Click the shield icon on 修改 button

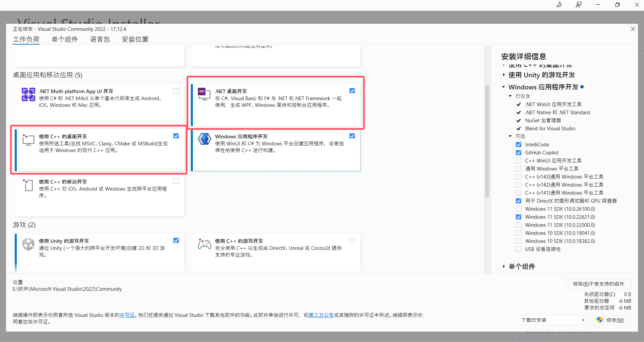[600, 320]
